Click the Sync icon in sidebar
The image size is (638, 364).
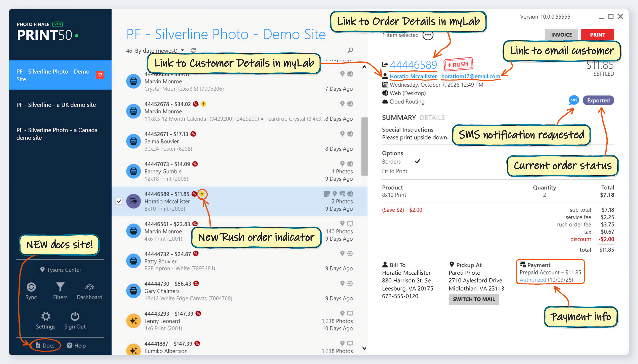(31, 287)
